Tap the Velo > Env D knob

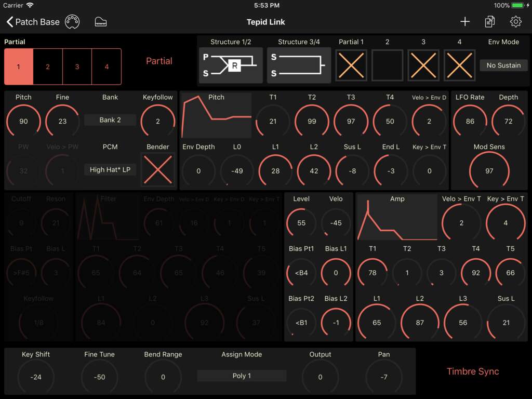point(429,121)
